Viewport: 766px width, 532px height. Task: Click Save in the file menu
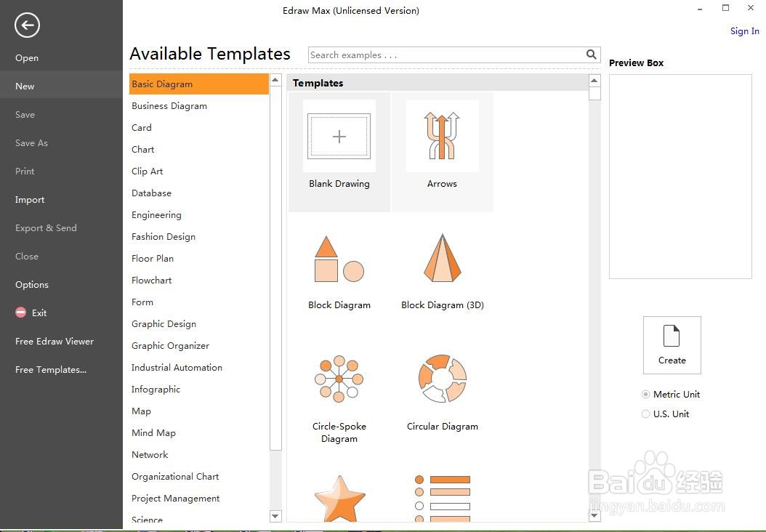pos(25,114)
